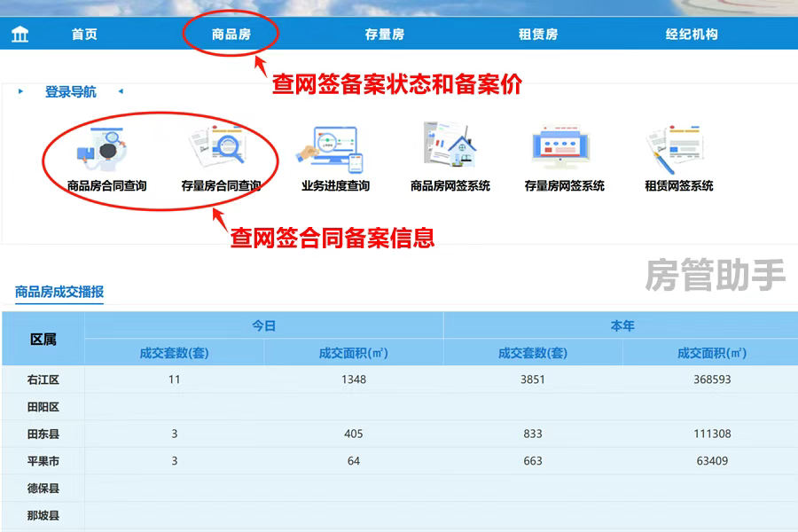Screen dimensions: 798x532
Task: Click the 田东县 region entry
Action: (43, 434)
